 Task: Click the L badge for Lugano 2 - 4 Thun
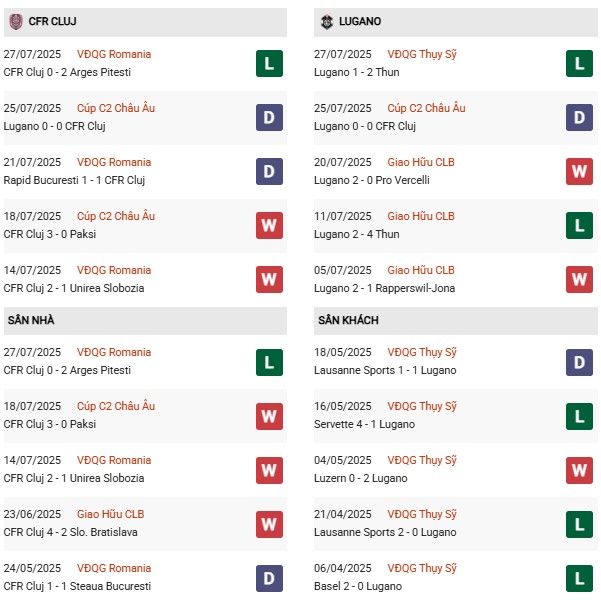pos(581,225)
